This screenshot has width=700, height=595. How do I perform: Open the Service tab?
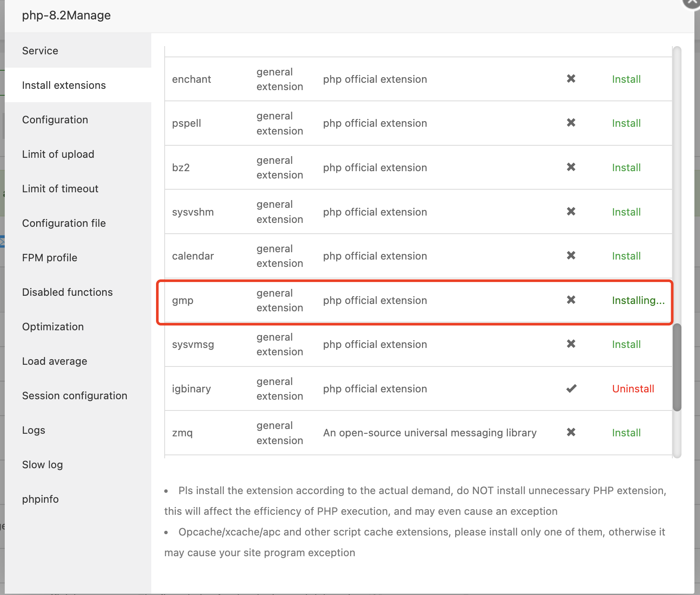click(x=40, y=51)
